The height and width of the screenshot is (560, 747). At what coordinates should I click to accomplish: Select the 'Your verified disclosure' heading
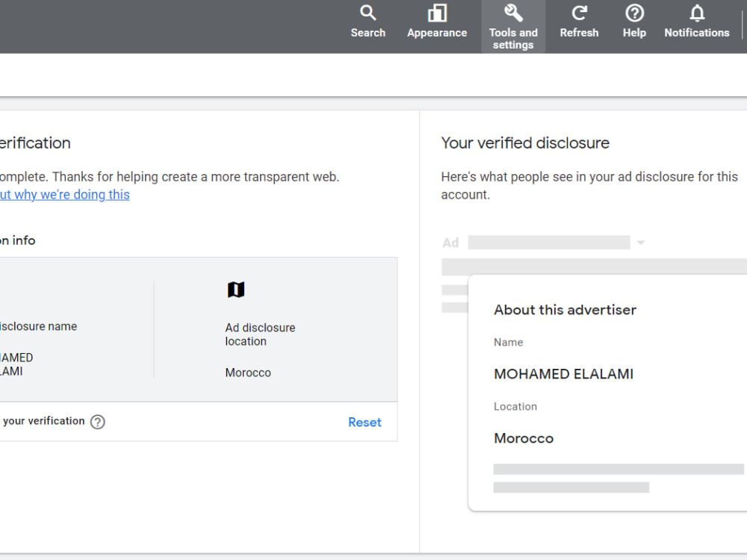tap(525, 143)
